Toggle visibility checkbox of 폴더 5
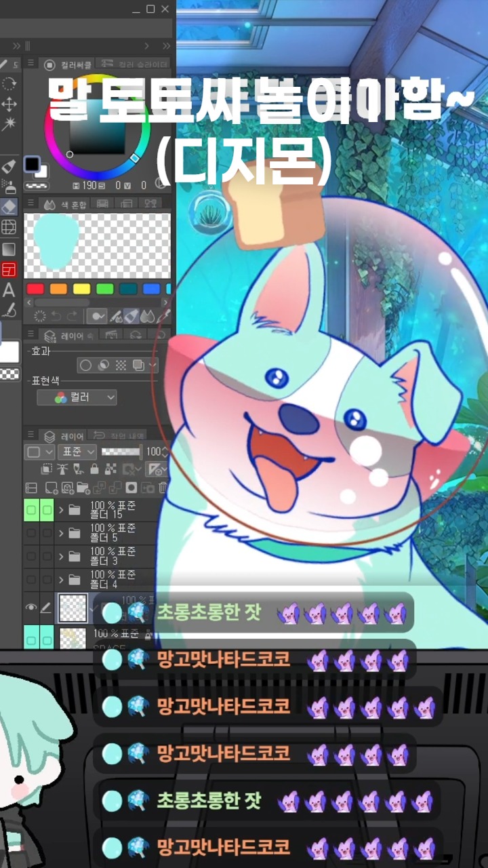The width and height of the screenshot is (488, 868). point(30,534)
